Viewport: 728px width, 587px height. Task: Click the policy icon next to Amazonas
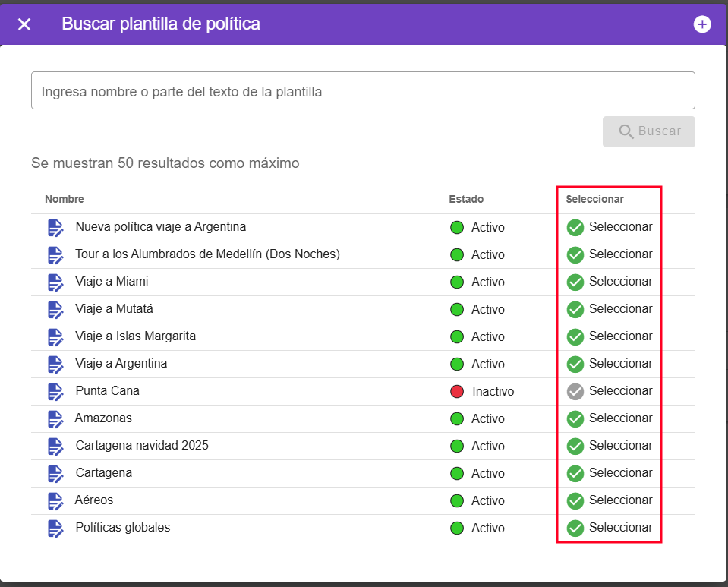coord(55,418)
